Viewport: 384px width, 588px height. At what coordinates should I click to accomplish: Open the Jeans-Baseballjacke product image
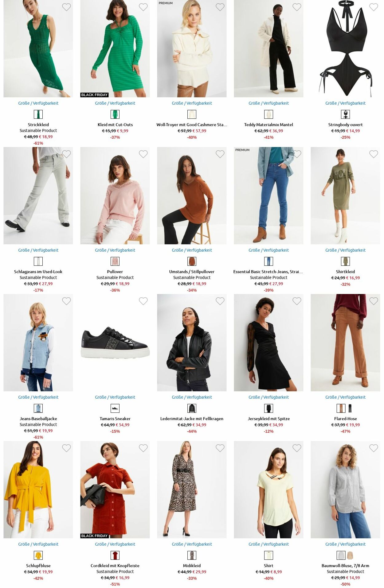coord(38,342)
